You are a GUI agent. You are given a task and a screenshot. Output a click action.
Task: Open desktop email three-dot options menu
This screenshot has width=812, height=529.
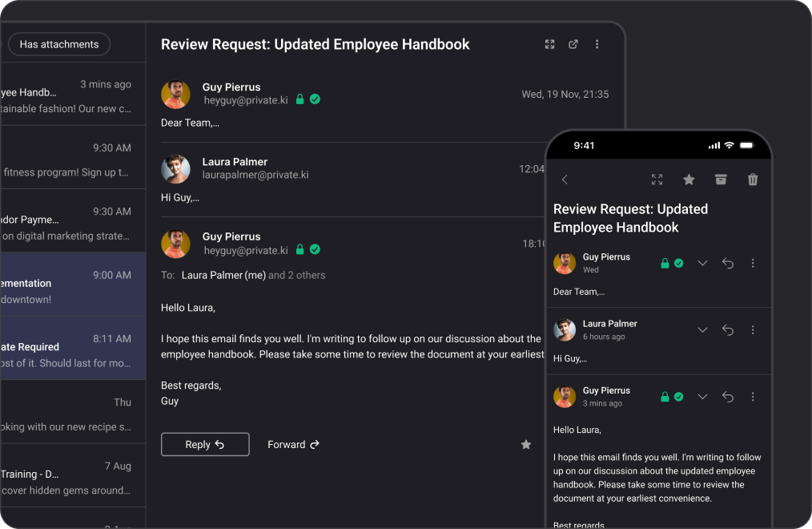pyautogui.click(x=597, y=44)
